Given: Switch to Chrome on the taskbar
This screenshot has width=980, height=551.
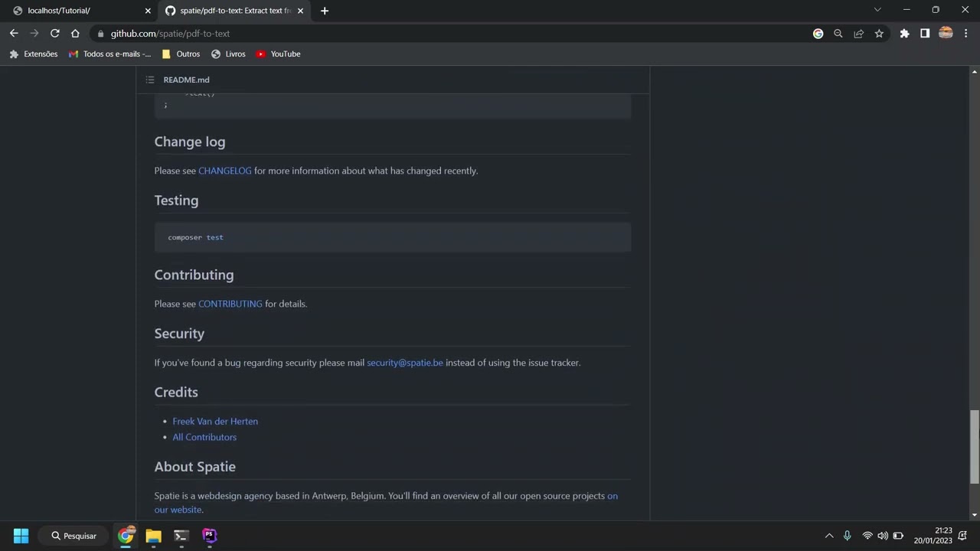Looking at the screenshot, I should point(126,536).
